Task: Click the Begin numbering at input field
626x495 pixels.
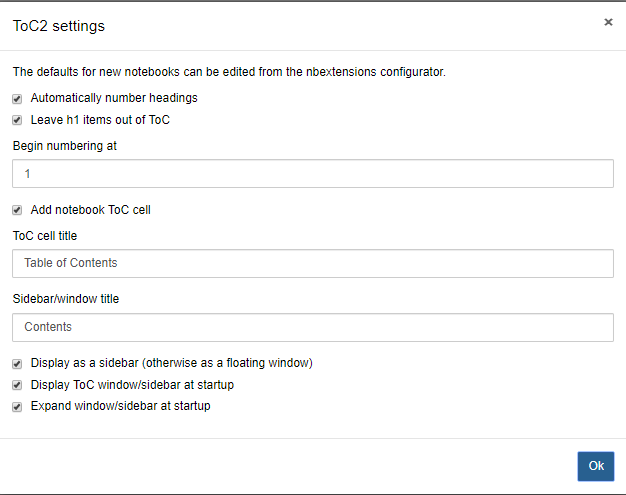Action: pos(312,173)
